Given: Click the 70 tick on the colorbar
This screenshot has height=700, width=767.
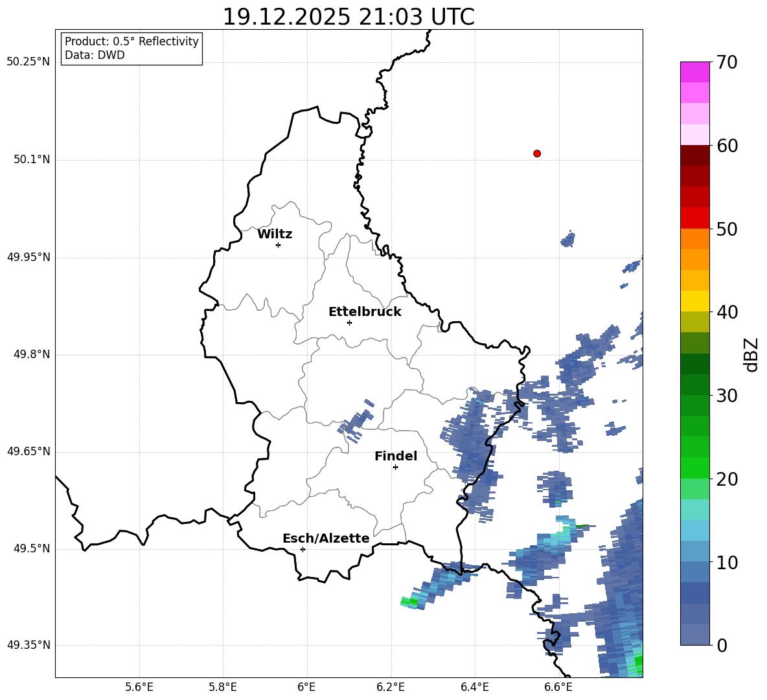Looking at the screenshot, I should click(x=727, y=62).
